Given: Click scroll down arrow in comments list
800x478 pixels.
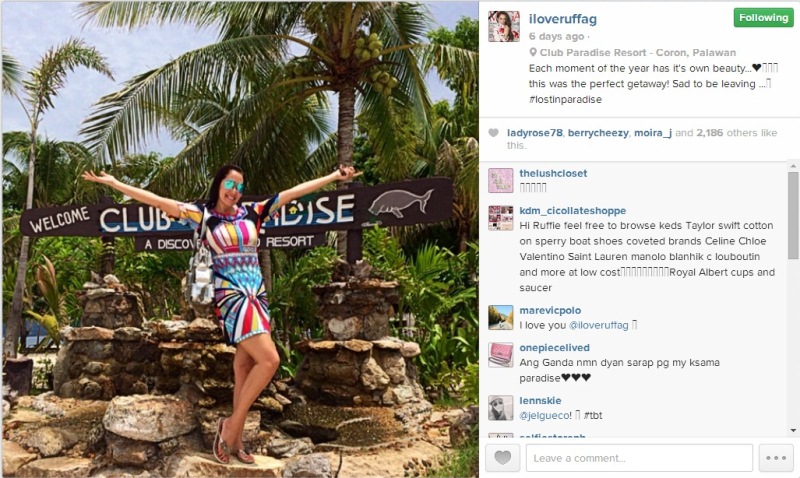Looking at the screenshot, I should click(793, 431).
